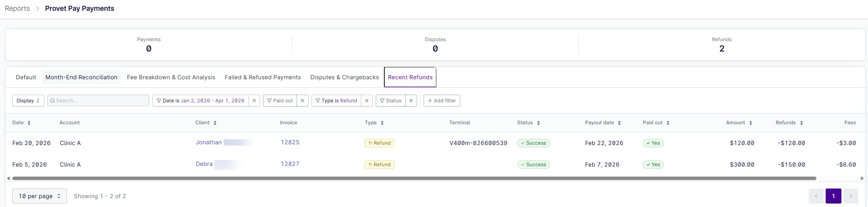Viewport: 868px width, 207px height.
Task: Sort by the Amount column arrows
Action: [x=751, y=123]
